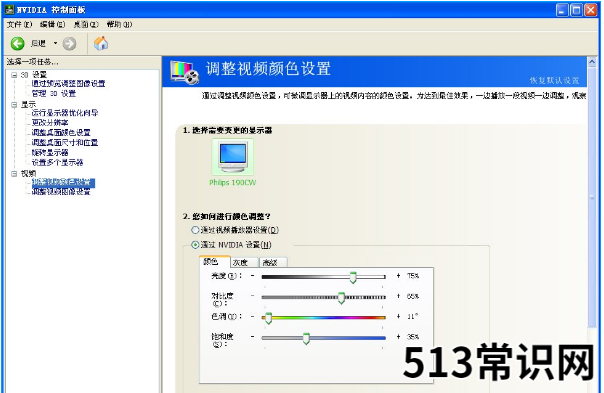604x393 pixels.
Task: Click the 75% brightness value
Action: click(413, 276)
